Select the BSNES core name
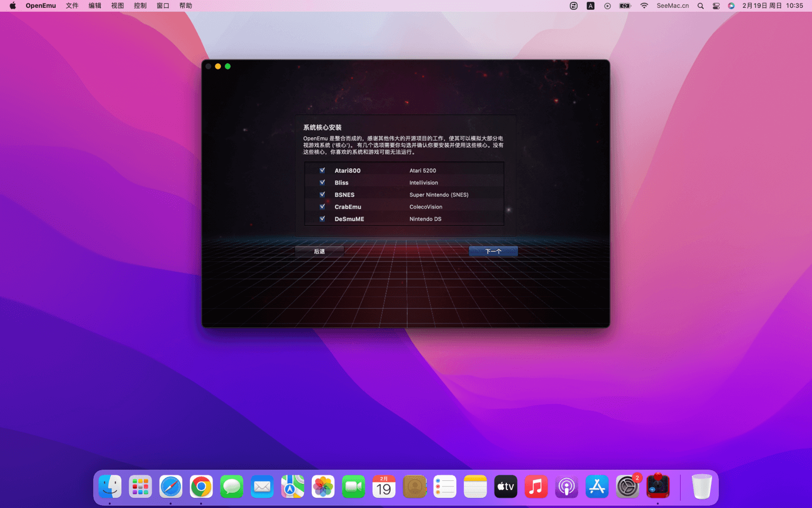The width and height of the screenshot is (812, 508). (x=345, y=195)
